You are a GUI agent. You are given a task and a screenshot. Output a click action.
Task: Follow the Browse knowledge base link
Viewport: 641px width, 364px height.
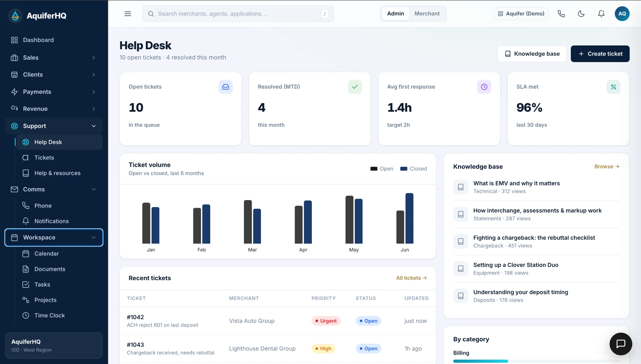pyautogui.click(x=607, y=166)
